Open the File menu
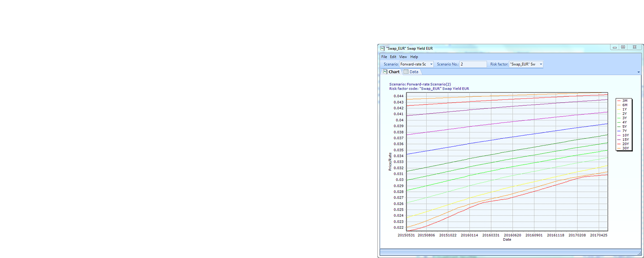 tap(384, 57)
